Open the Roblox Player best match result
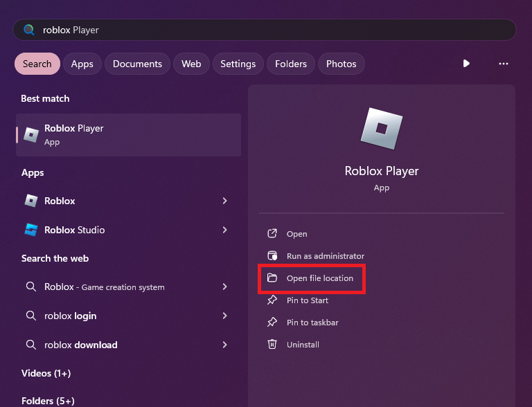532x407 pixels. click(129, 135)
